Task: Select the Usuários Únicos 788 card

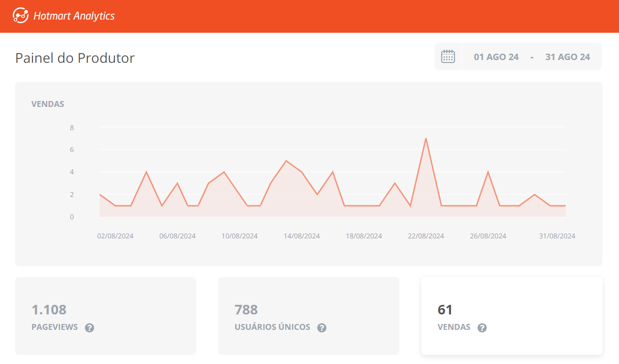Action: (x=309, y=316)
